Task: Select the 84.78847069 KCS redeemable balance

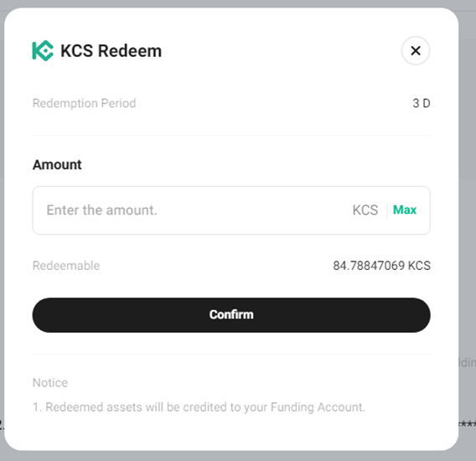Action: [x=381, y=266]
